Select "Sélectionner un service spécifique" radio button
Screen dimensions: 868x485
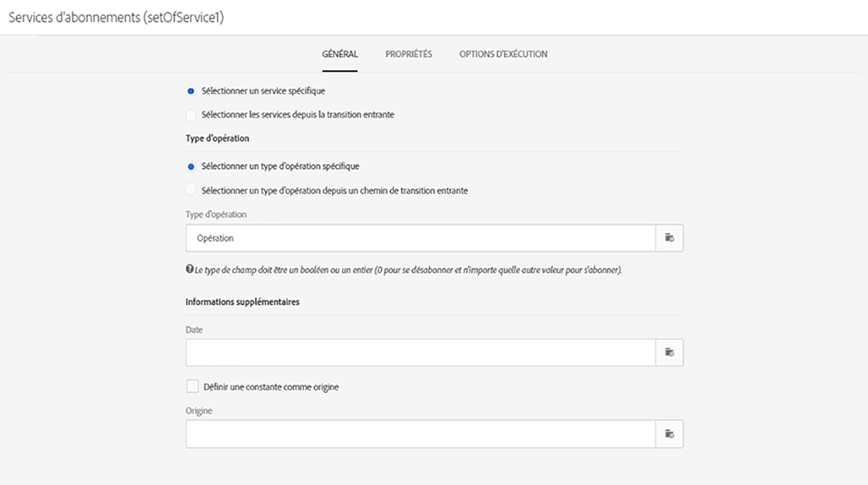[x=191, y=91]
